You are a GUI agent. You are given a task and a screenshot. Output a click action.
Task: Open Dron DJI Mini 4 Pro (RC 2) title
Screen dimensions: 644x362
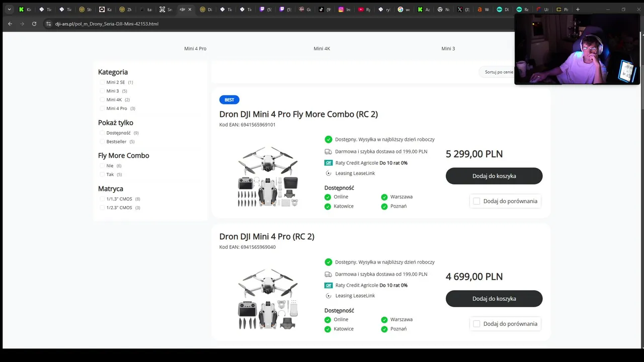pyautogui.click(x=267, y=237)
